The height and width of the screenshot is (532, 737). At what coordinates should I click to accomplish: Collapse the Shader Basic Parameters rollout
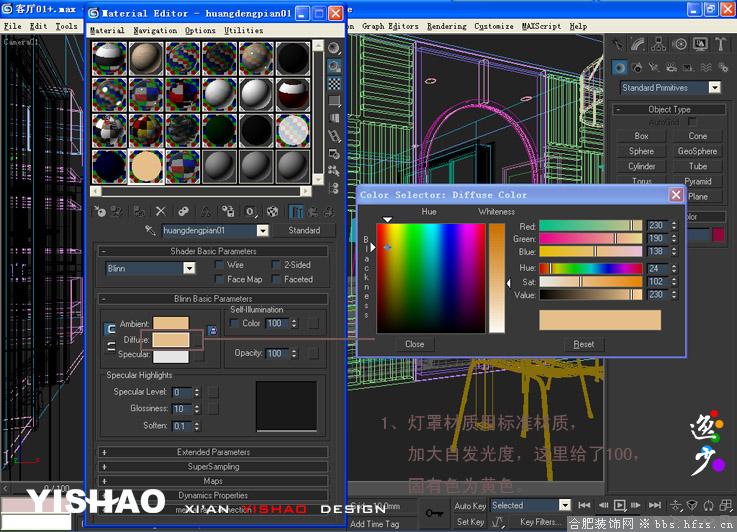pos(213,251)
